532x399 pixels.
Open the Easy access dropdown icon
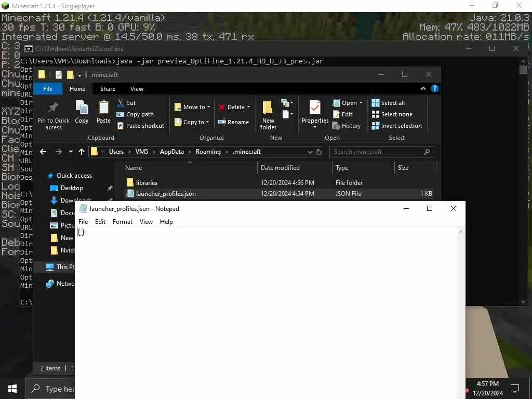(287, 114)
